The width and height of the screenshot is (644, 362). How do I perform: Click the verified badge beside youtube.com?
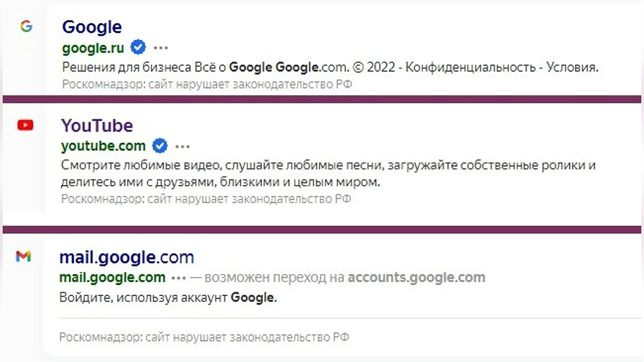tap(160, 145)
